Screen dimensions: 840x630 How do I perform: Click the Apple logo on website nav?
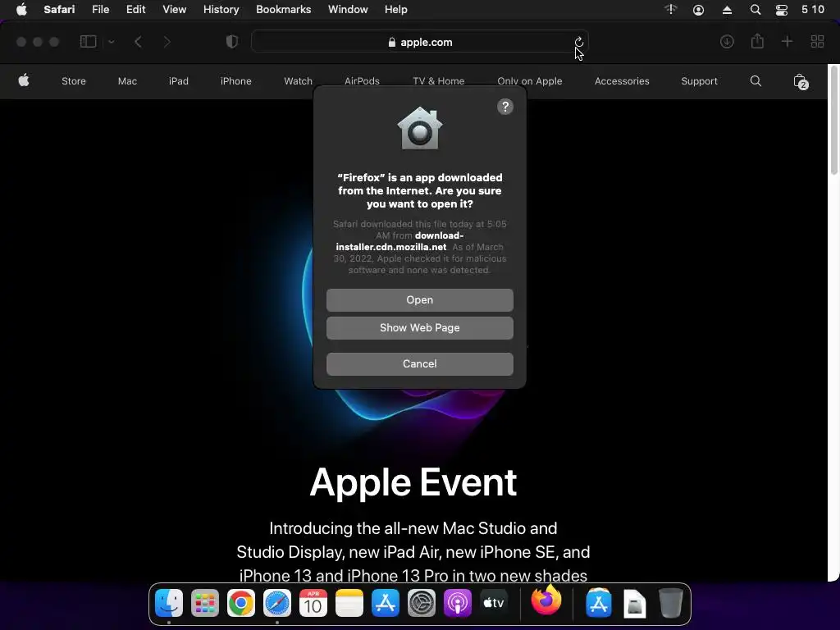click(24, 81)
